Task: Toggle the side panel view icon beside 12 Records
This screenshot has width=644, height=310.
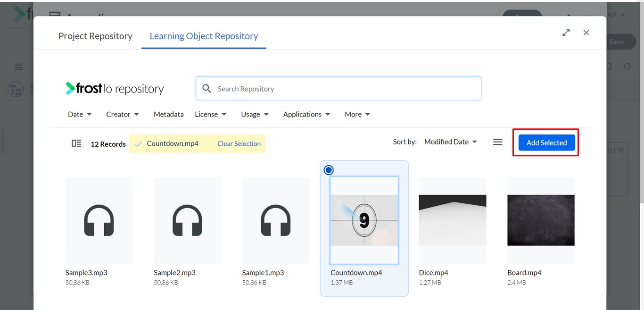Action: 76,143
